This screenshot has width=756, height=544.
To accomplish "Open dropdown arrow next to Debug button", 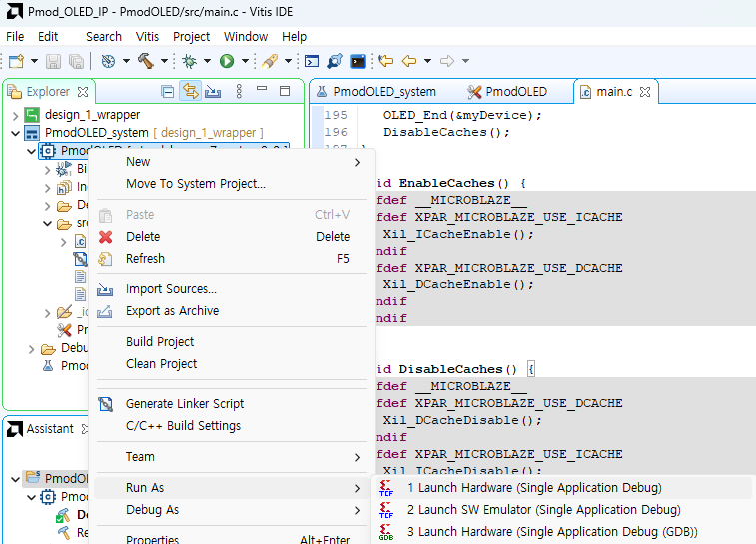I will pyautogui.click(x=207, y=61).
